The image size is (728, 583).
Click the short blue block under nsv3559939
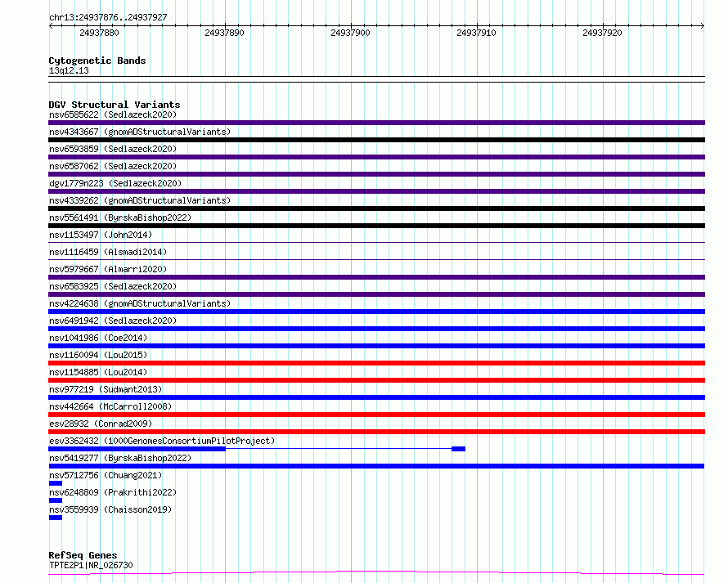tap(56, 518)
